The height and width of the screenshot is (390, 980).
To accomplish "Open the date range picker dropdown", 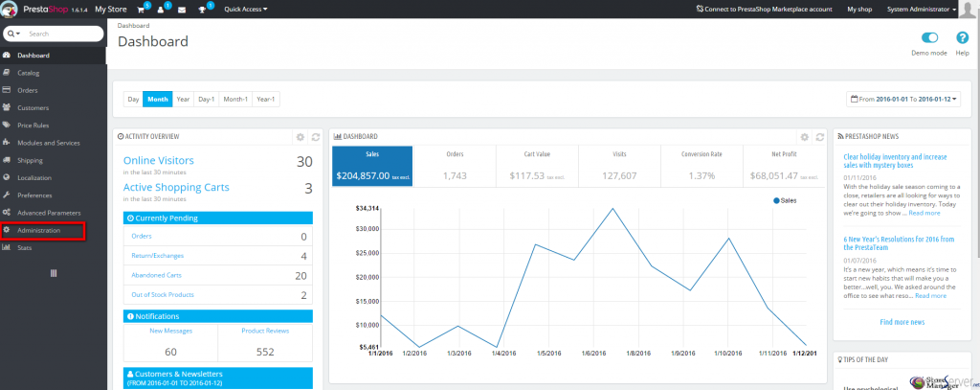I will click(903, 99).
